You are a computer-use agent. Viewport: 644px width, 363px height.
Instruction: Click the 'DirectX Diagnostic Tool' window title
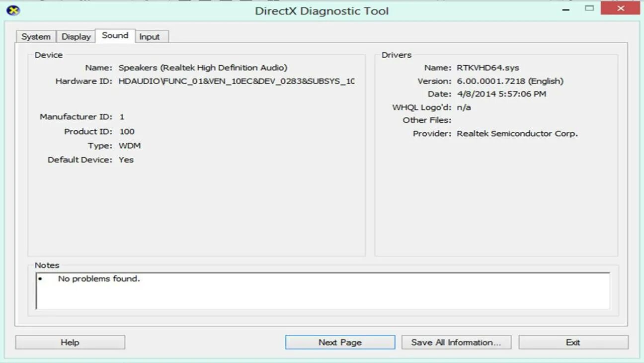pos(322,11)
